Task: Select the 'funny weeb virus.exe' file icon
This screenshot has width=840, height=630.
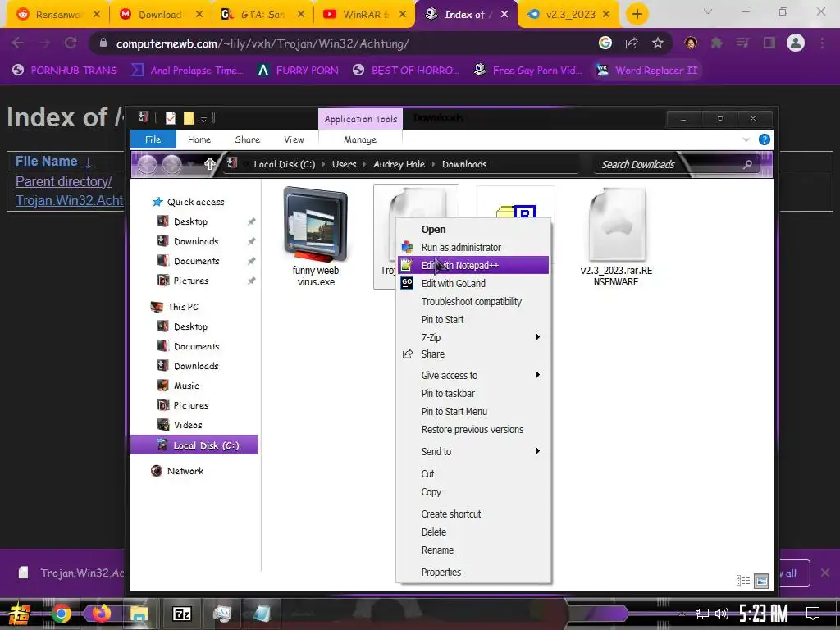Action: pos(316,225)
